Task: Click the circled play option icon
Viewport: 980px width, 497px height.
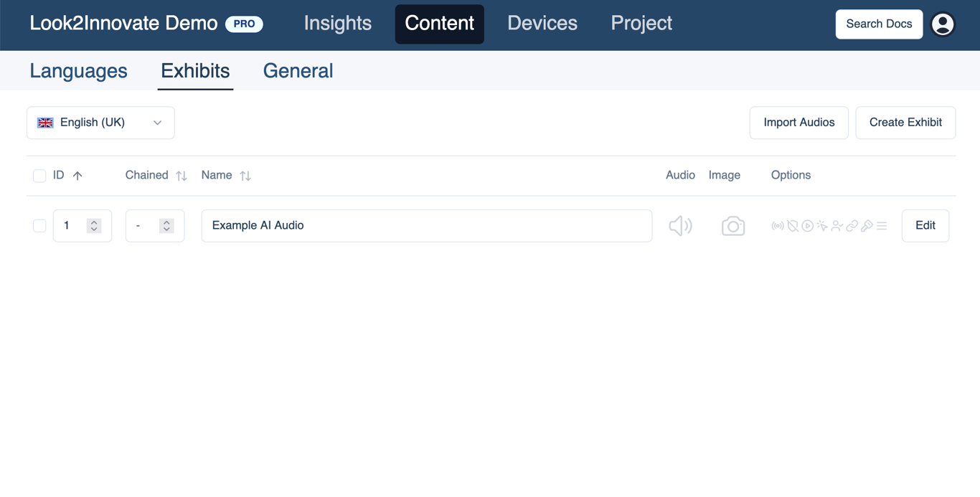Action: (x=808, y=226)
